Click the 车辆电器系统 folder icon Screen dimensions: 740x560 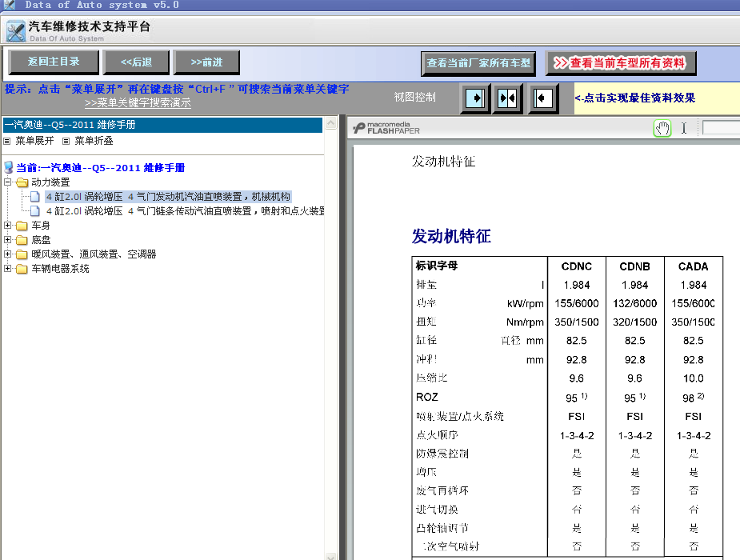(22, 269)
